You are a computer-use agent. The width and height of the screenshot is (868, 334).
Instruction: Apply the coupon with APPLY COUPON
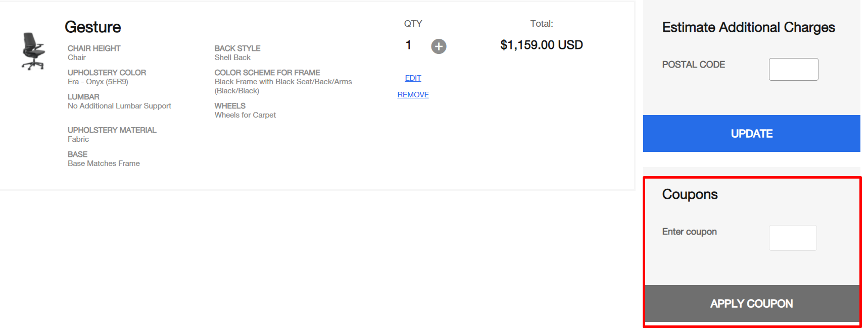[x=751, y=303]
